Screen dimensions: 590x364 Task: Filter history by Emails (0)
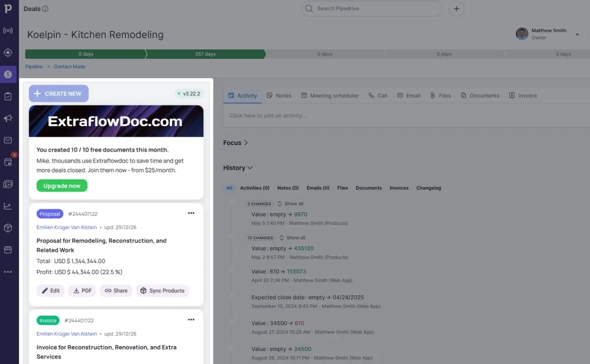click(318, 188)
